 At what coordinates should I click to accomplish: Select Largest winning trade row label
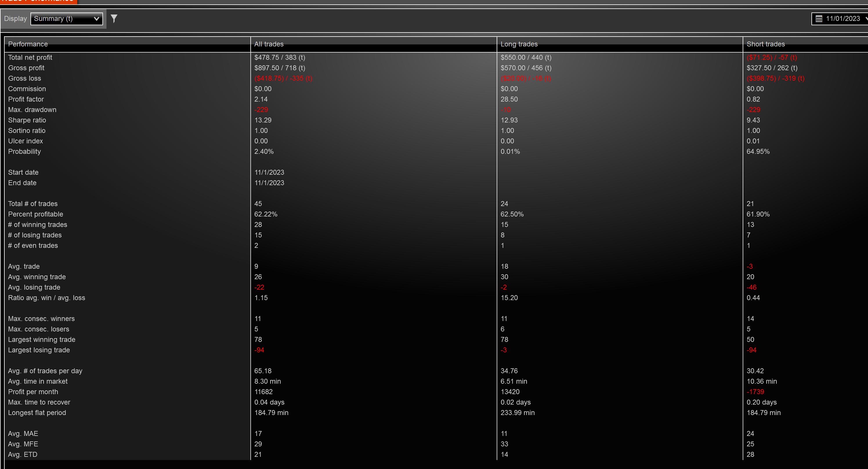coord(41,340)
